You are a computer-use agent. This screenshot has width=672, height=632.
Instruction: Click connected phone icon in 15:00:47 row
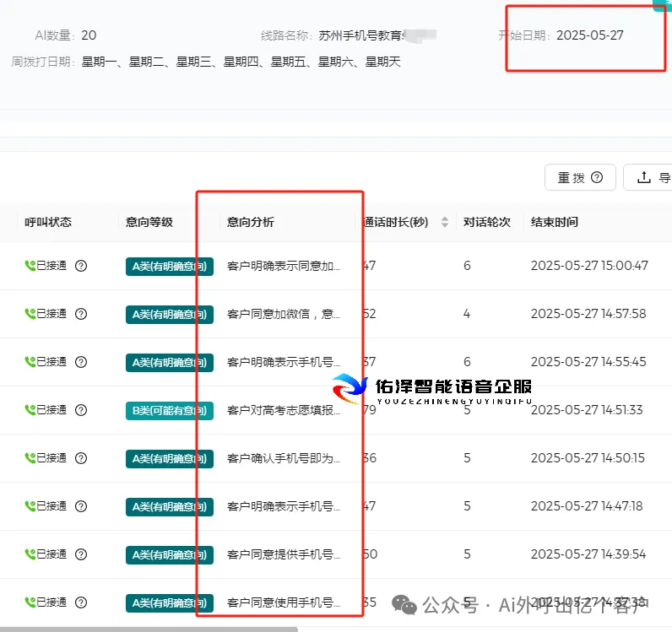(x=30, y=266)
